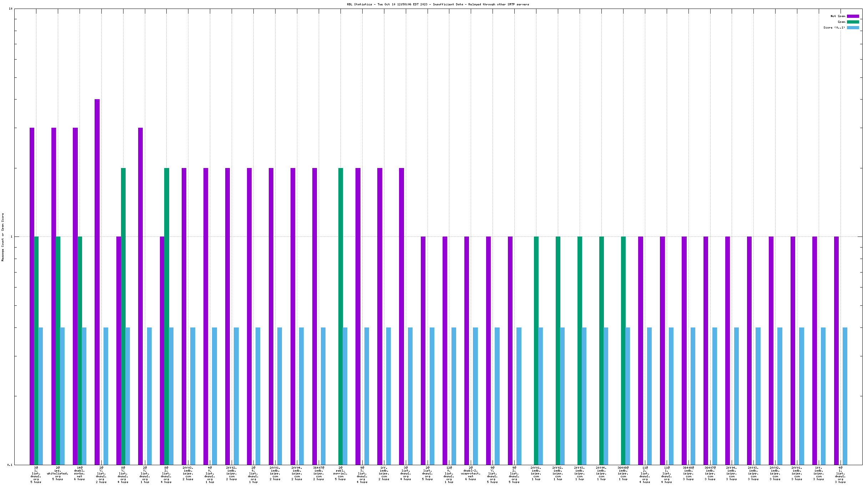
Task: Click the ips.whitelisted.org x-axis label
Action: (x=58, y=474)
